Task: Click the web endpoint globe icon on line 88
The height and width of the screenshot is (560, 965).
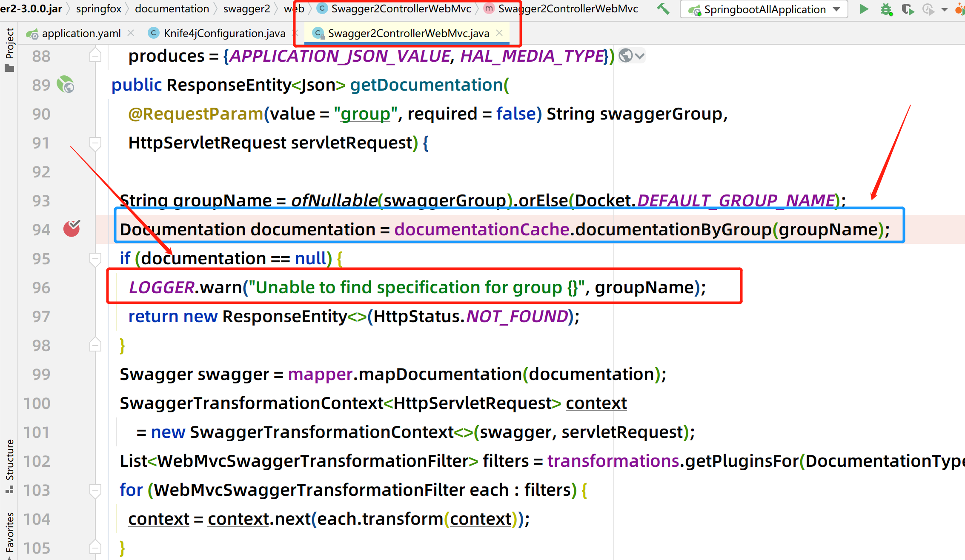Action: click(x=626, y=56)
